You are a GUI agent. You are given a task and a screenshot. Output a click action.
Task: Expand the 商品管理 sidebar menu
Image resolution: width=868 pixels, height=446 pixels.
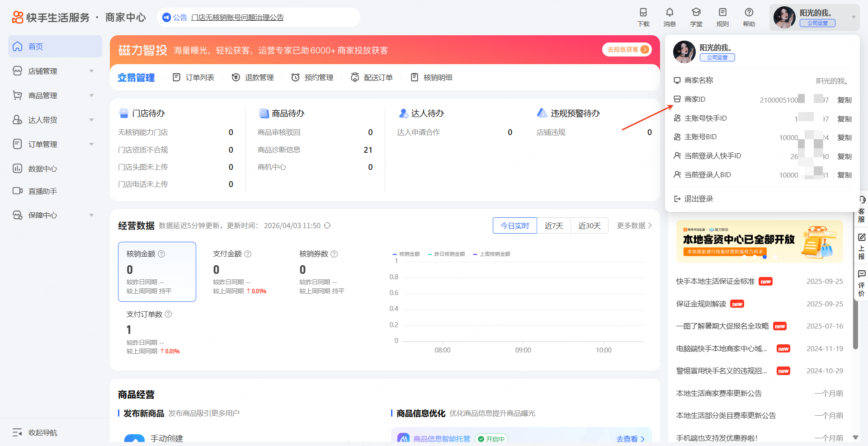click(92, 95)
